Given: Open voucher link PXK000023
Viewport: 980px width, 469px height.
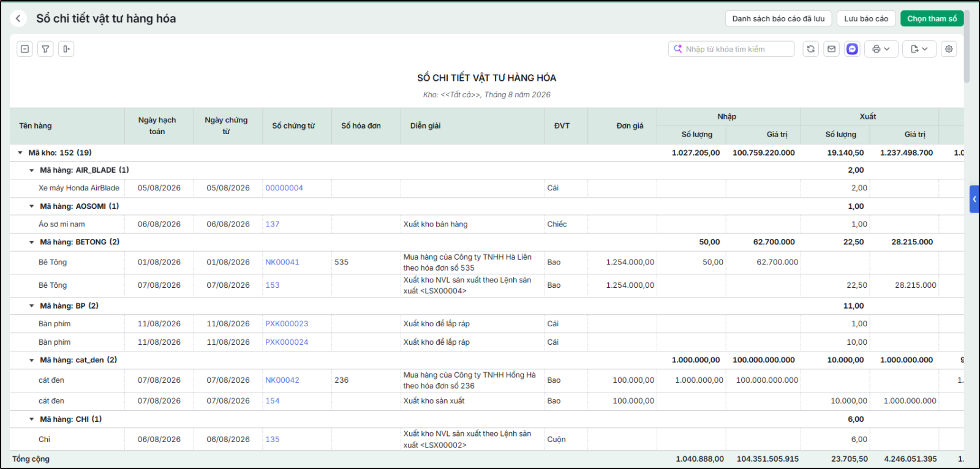Looking at the screenshot, I should click(287, 324).
